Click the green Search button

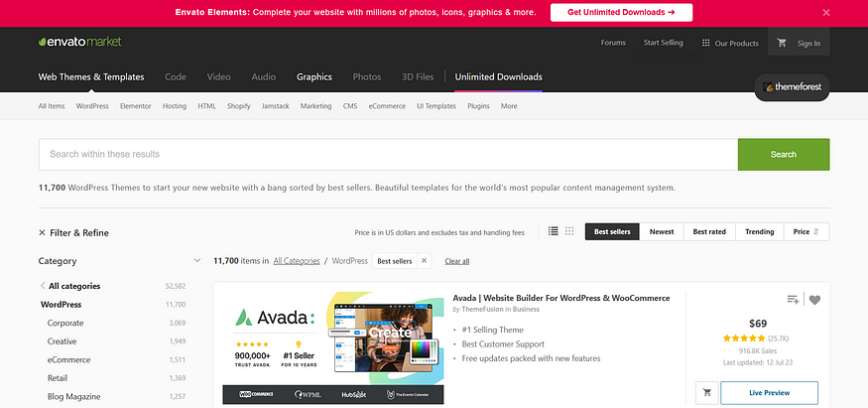coord(784,155)
